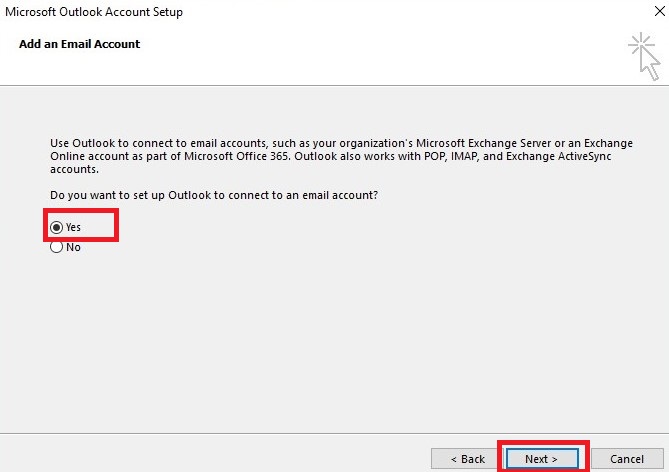This screenshot has width=669, height=472.
Task: Select the Yes radio button
Action: pyautogui.click(x=57, y=227)
